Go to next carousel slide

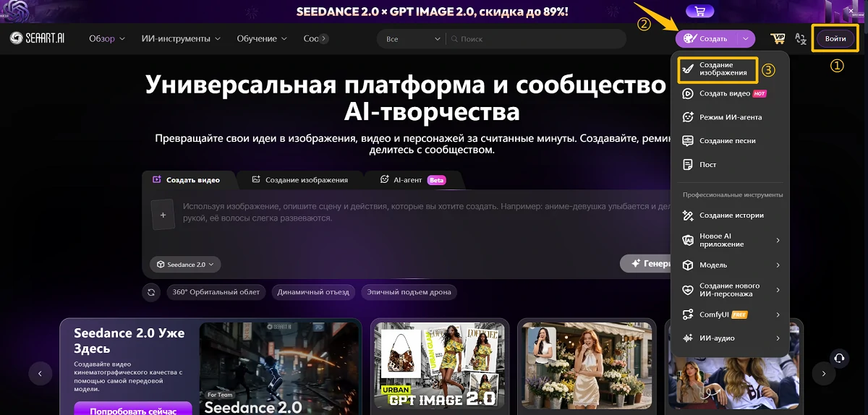pos(823,373)
